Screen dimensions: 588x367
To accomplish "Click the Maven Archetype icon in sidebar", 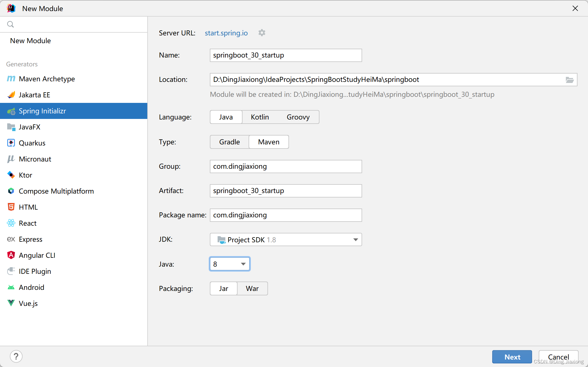I will point(11,79).
